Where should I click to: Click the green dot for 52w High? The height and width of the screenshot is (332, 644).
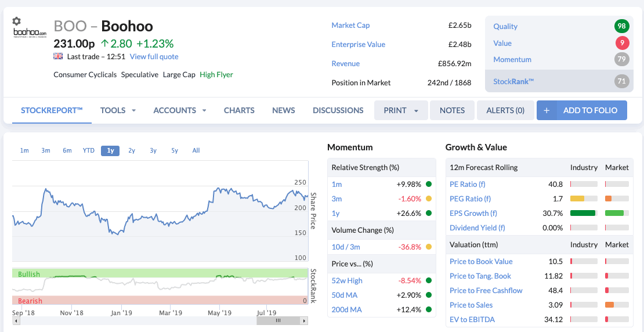point(428,281)
